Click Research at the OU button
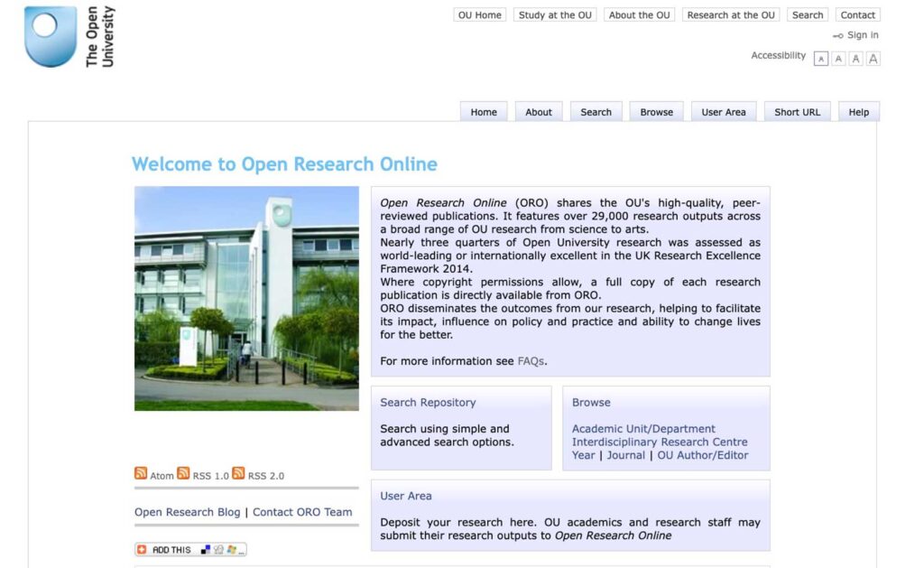Screen dimensions: 924x568 pyautogui.click(x=731, y=14)
